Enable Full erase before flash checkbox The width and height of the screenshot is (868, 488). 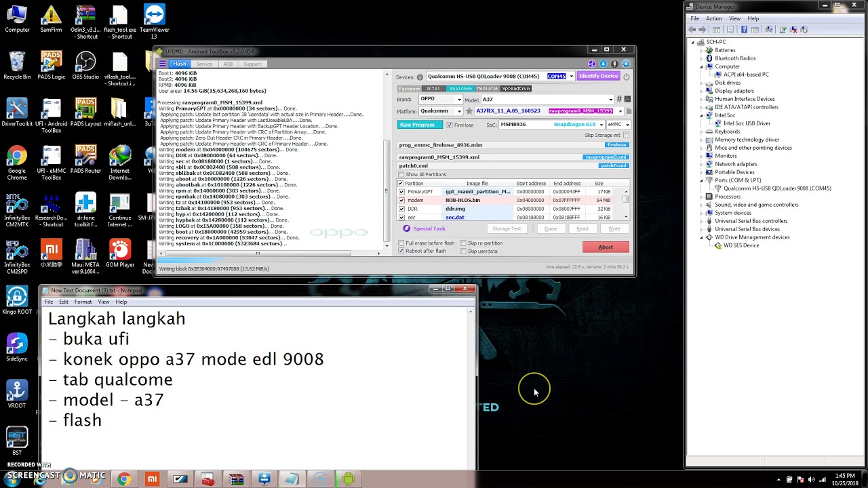(401, 243)
